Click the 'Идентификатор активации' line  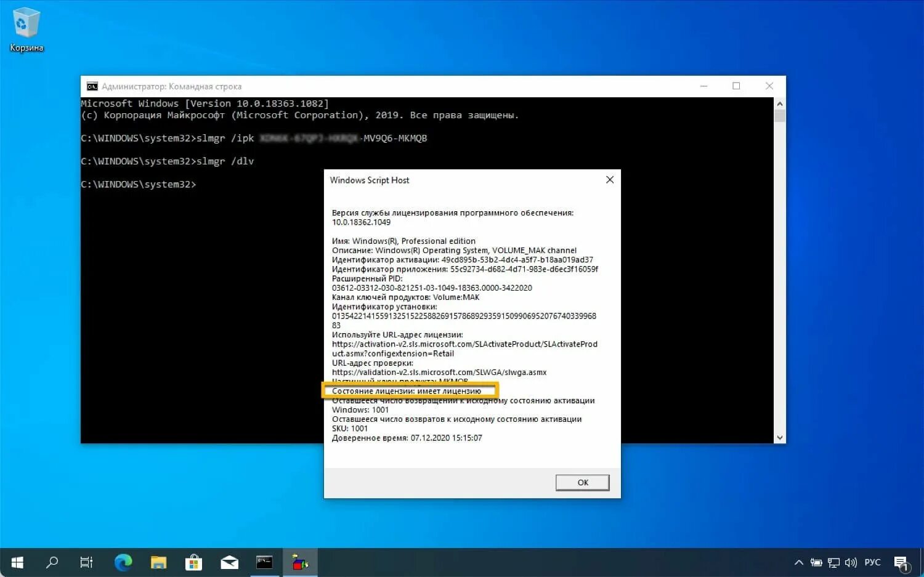point(463,259)
